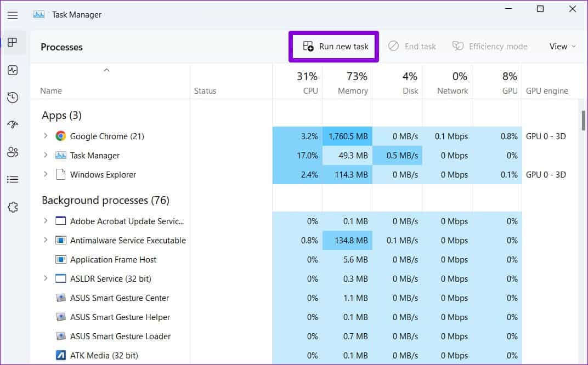588x365 pixels.
Task: Expand the Google Chrome process group
Action: click(x=46, y=136)
